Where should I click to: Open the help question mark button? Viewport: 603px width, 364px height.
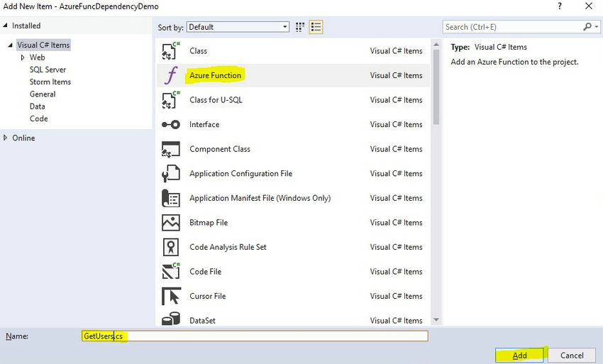560,6
